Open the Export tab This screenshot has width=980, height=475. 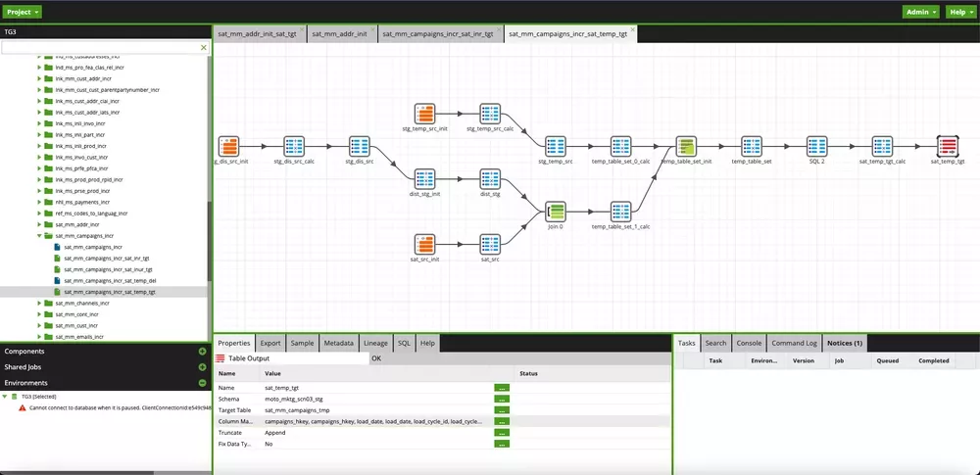tap(270, 343)
